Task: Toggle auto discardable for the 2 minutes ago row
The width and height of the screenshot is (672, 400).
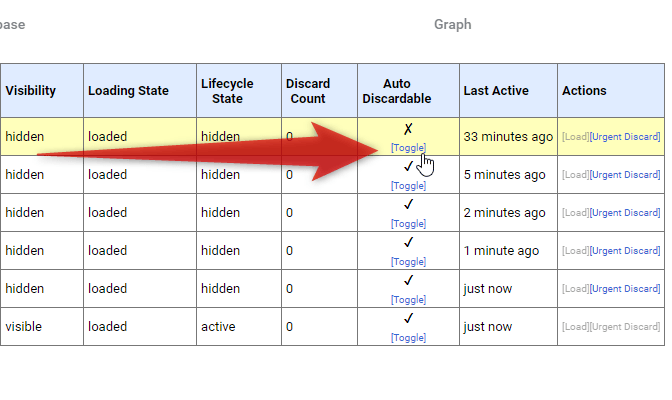Action: (408, 223)
